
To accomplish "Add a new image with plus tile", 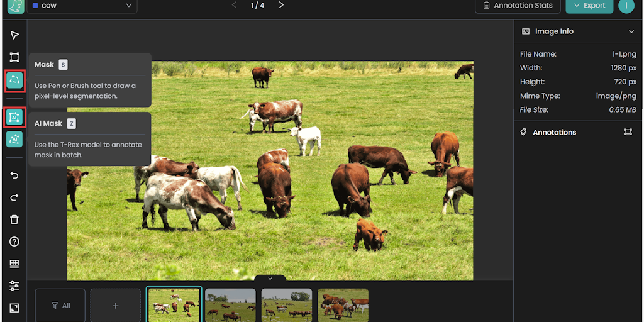I will (x=116, y=305).
